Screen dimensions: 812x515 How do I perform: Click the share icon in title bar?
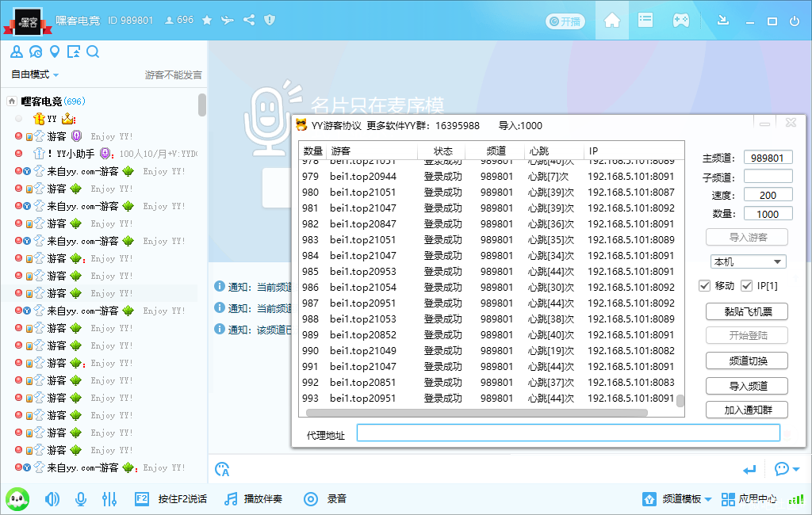248,20
